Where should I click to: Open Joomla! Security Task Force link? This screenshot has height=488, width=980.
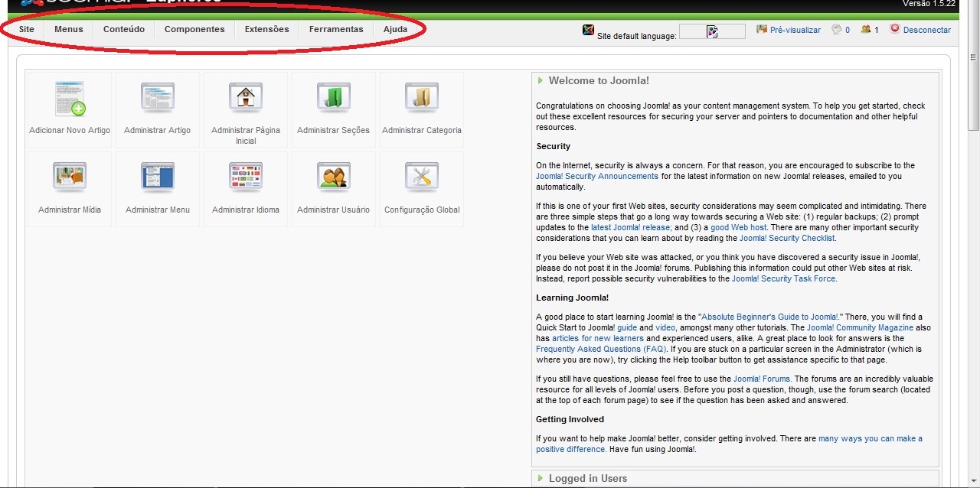783,278
